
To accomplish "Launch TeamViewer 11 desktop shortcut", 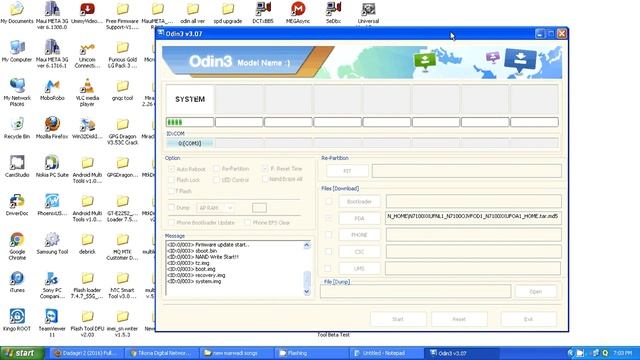I will 52,323.
